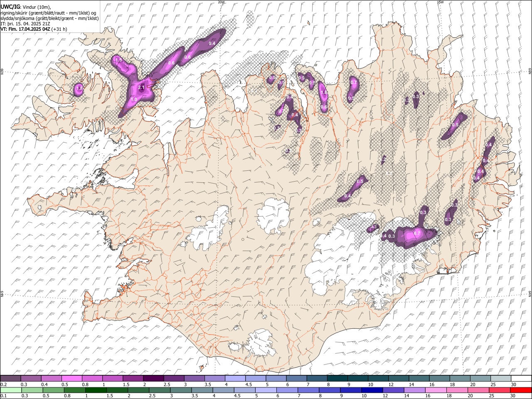Screen dimensions: 532x399
Task: Click the deep blue swatch between 10 and 12
Action: [x=372, y=390]
